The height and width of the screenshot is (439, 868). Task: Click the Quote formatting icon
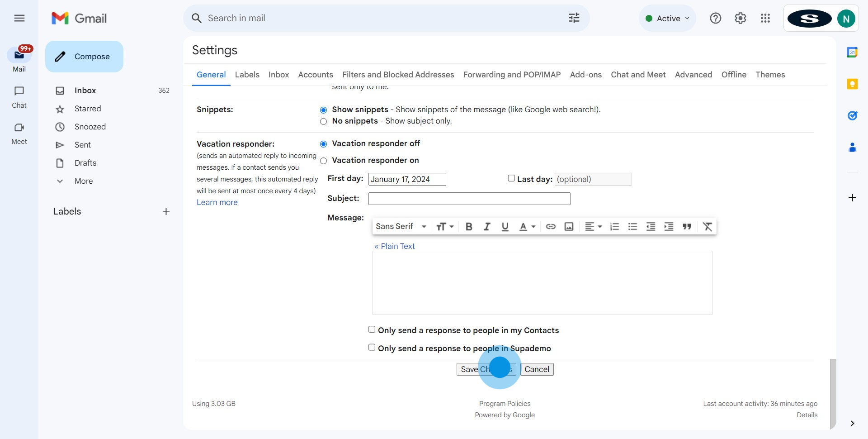687,227
